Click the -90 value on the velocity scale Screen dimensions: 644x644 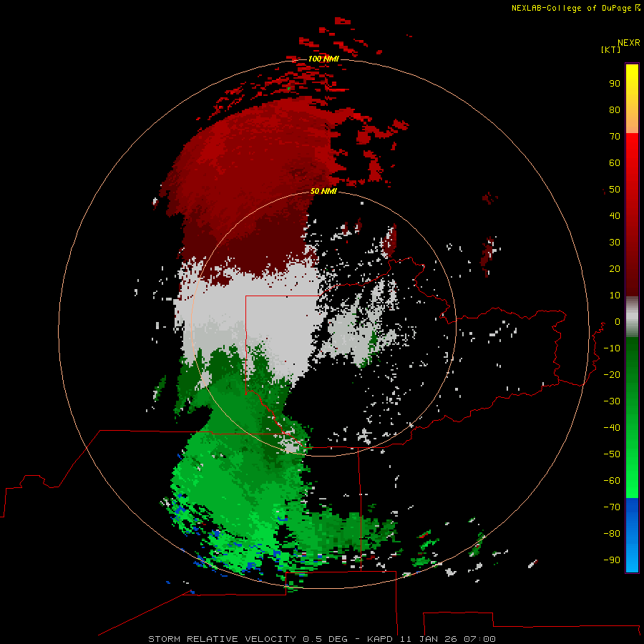pyautogui.click(x=612, y=560)
